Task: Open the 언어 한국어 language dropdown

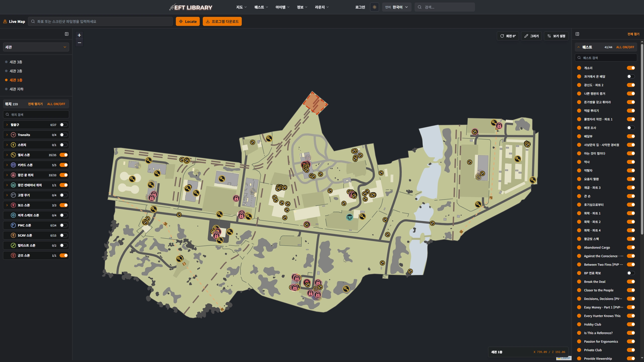Action: coord(396,7)
